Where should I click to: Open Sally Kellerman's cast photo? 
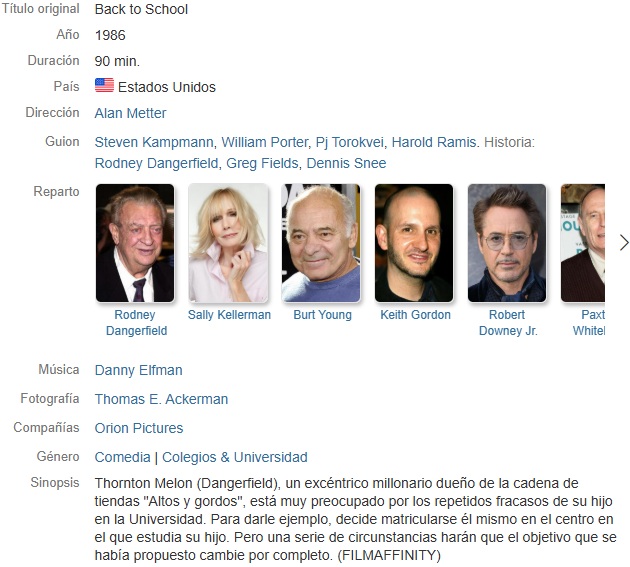click(228, 243)
